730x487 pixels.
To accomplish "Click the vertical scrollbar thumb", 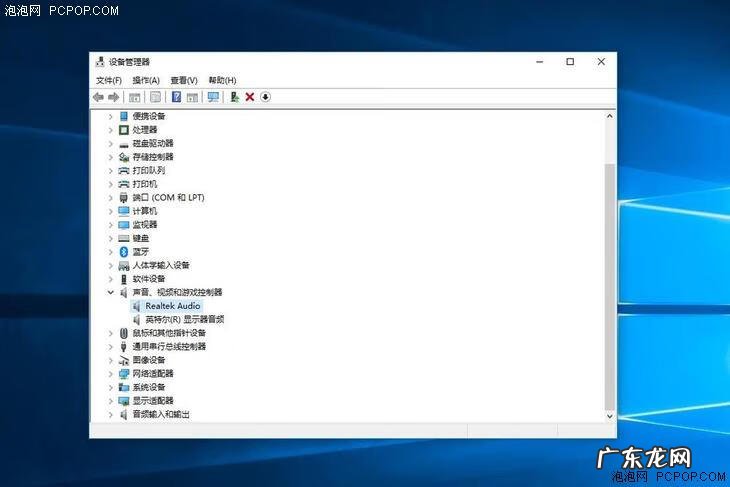I will [x=609, y=286].
